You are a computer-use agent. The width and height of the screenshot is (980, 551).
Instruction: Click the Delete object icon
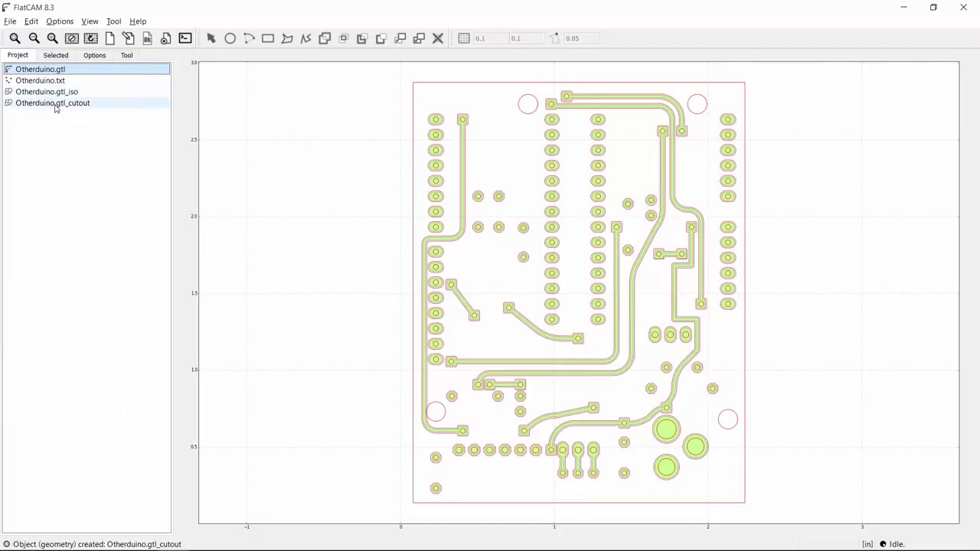point(166,38)
